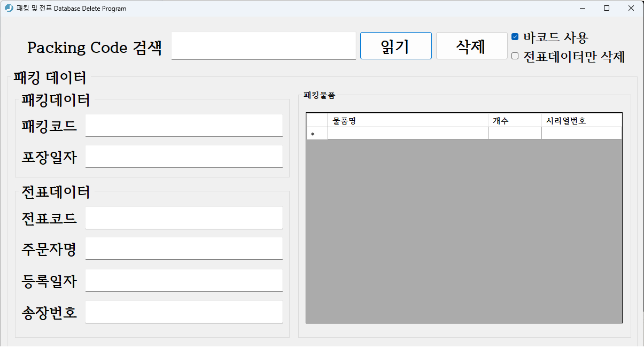644x364 pixels.
Task: Click the 전표코드 text field
Action: [x=184, y=218]
